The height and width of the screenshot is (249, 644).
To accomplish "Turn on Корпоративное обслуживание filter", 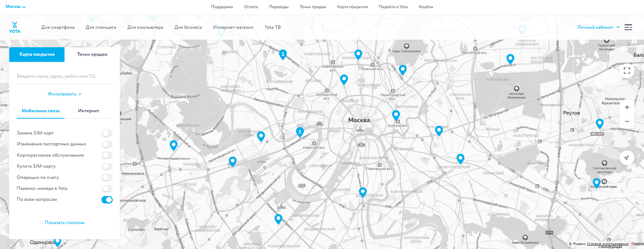I will (107, 155).
